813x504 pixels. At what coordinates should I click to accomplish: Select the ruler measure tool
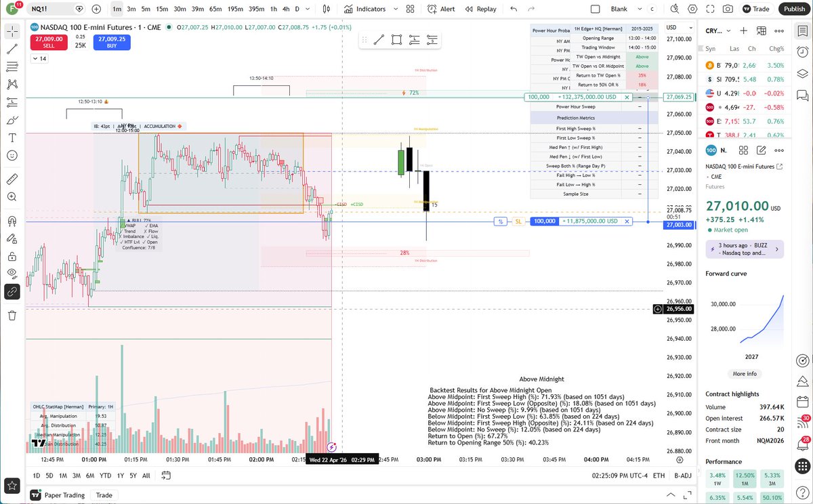point(12,179)
